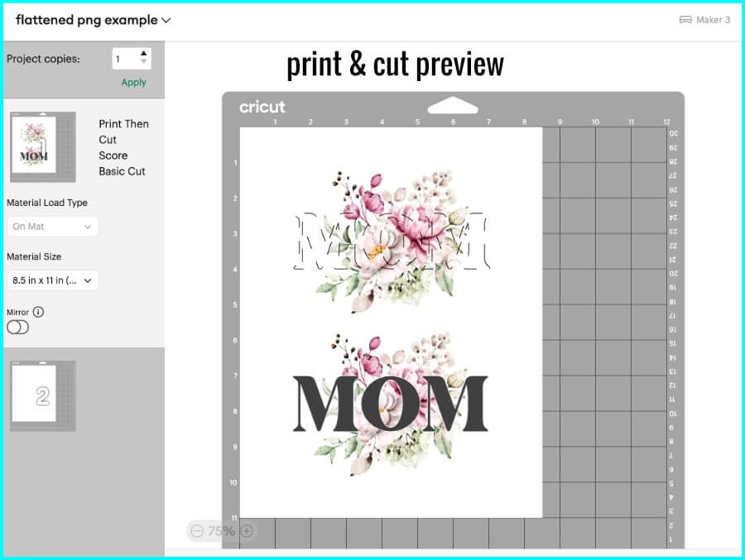
Task: Select the Maker 3 machine icon
Action: tap(685, 20)
